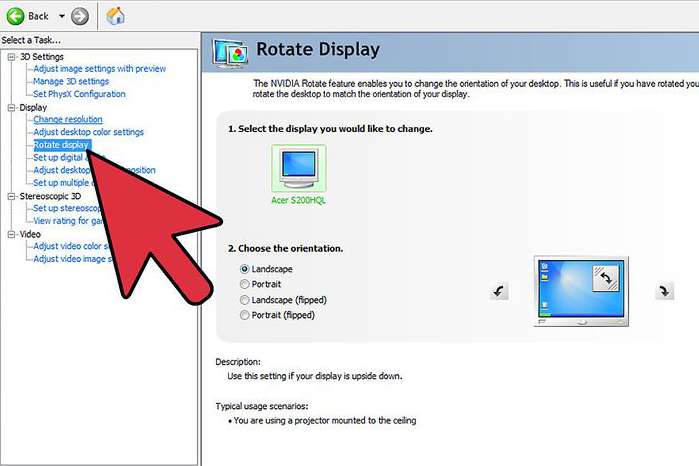Click the Forward navigation arrow

[80, 16]
